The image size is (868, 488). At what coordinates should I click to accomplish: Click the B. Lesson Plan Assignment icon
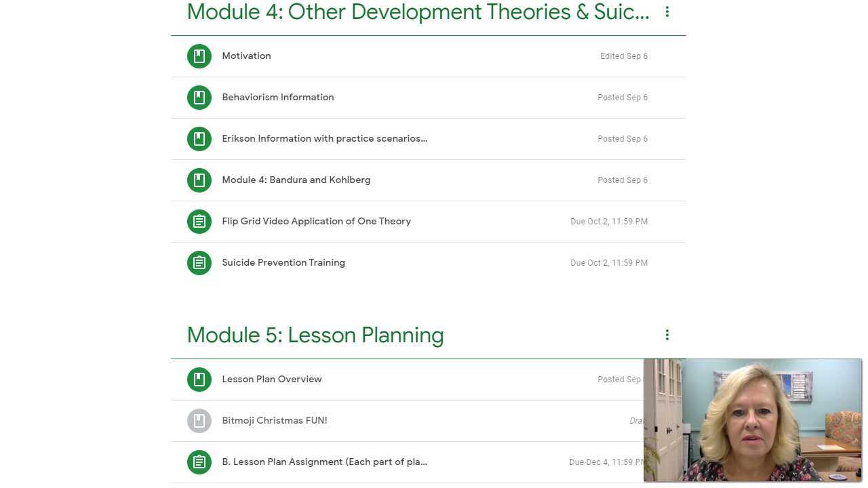pyautogui.click(x=199, y=462)
